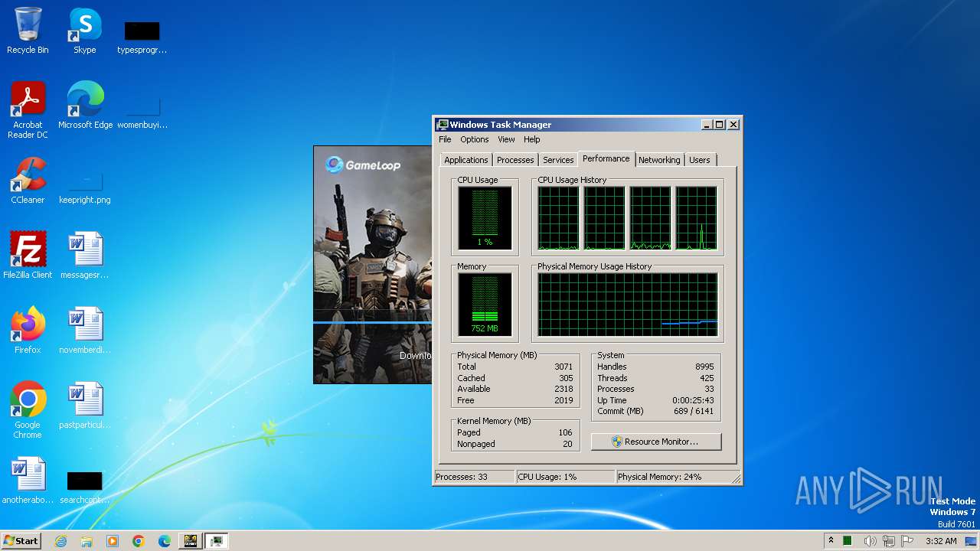This screenshot has width=980, height=551.
Task: Select the womenbuyi... desktop file
Action: [x=142, y=111]
